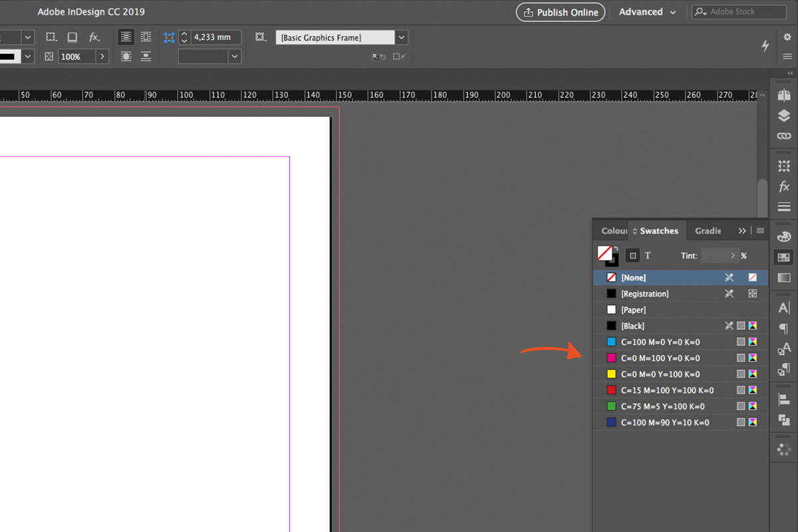Open the Swatches panel icon in the dock
The height and width of the screenshot is (532, 798).
point(784,257)
